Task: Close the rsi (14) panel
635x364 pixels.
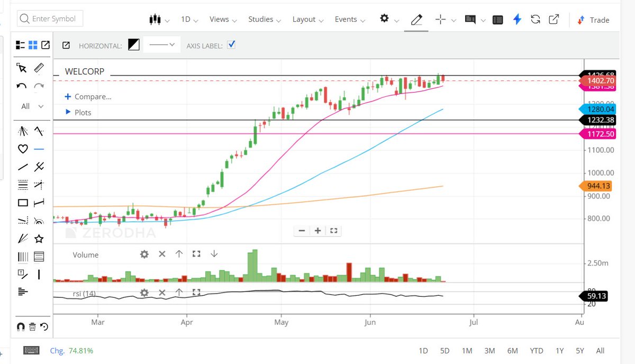Action: (162, 292)
